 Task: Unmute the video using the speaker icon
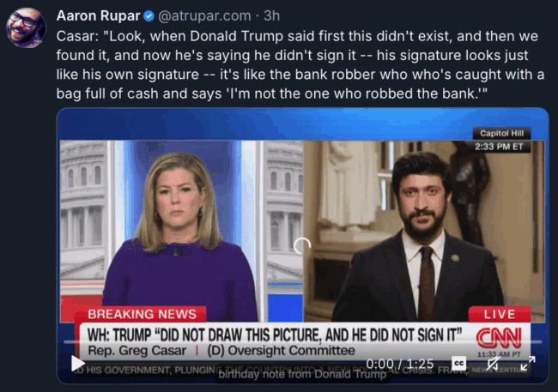coord(494,363)
